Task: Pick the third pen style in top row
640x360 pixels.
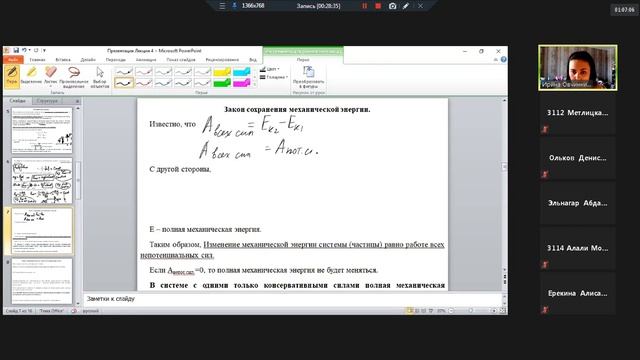Action: (x=163, y=72)
